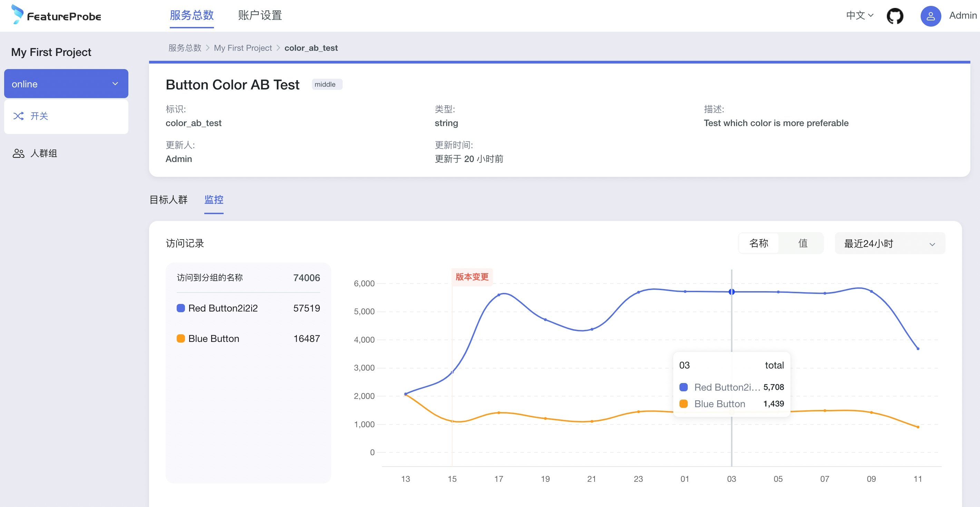This screenshot has width=980, height=507.
Task: Click the tooltip value 1,439
Action: tap(773, 404)
